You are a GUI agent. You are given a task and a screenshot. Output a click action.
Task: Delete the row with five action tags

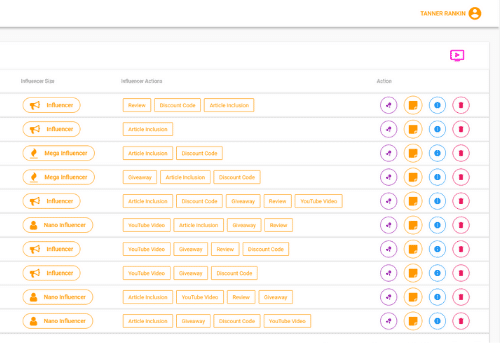(x=461, y=201)
